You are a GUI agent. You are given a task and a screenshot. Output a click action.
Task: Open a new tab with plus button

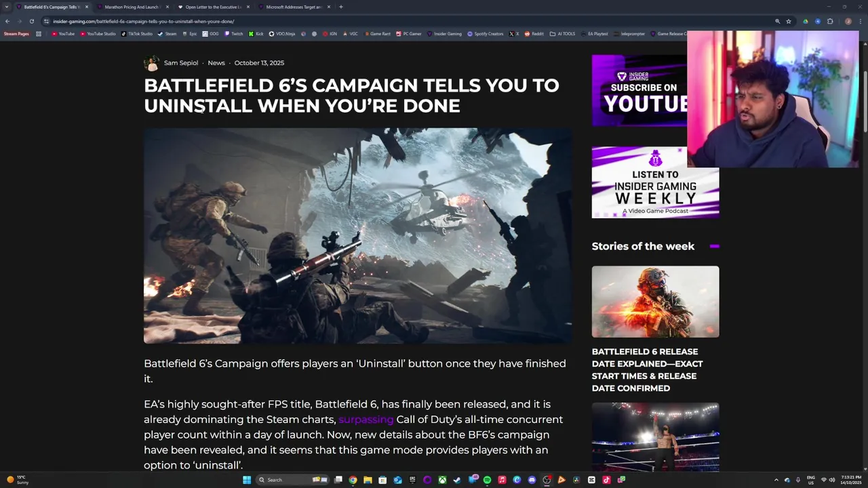(340, 7)
